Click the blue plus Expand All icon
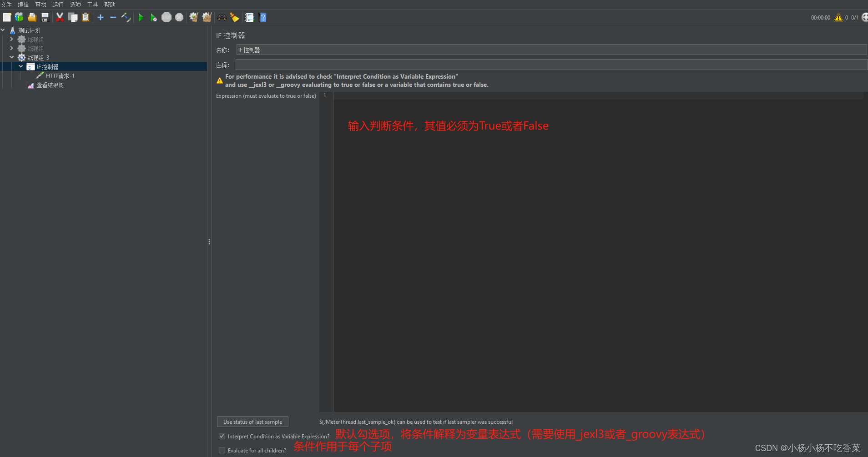This screenshot has width=868, height=457. [101, 17]
